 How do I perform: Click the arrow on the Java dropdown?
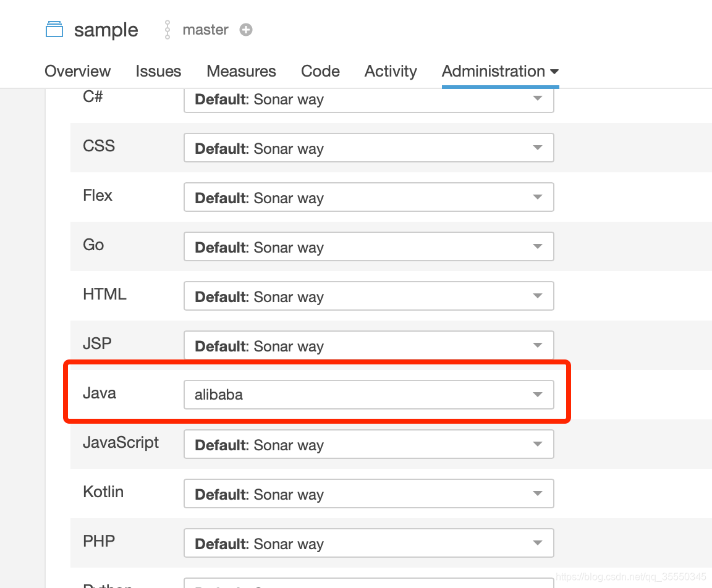click(x=538, y=395)
